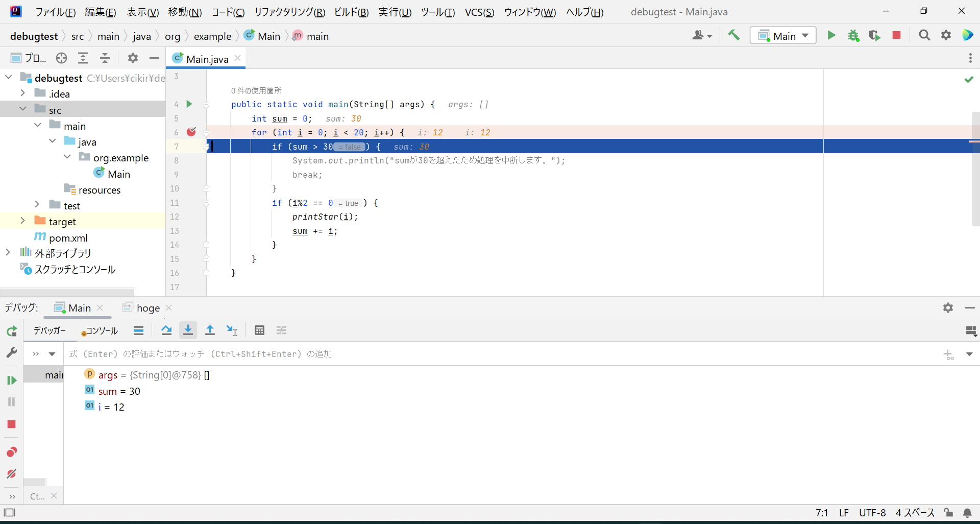Step into the method call
This screenshot has height=524, width=980.
click(x=188, y=330)
